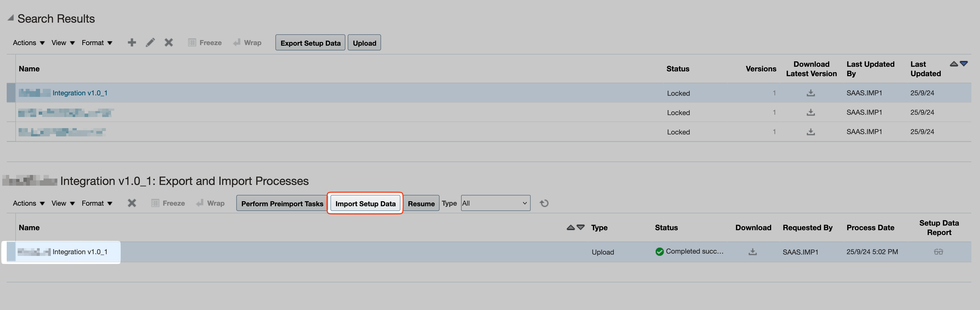
Task: Open the Integration v1.0_1 link in results
Action: pyautogui.click(x=80, y=93)
